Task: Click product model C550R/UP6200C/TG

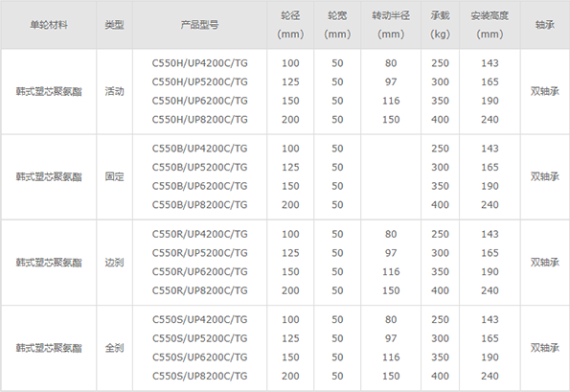Action: 199,271
